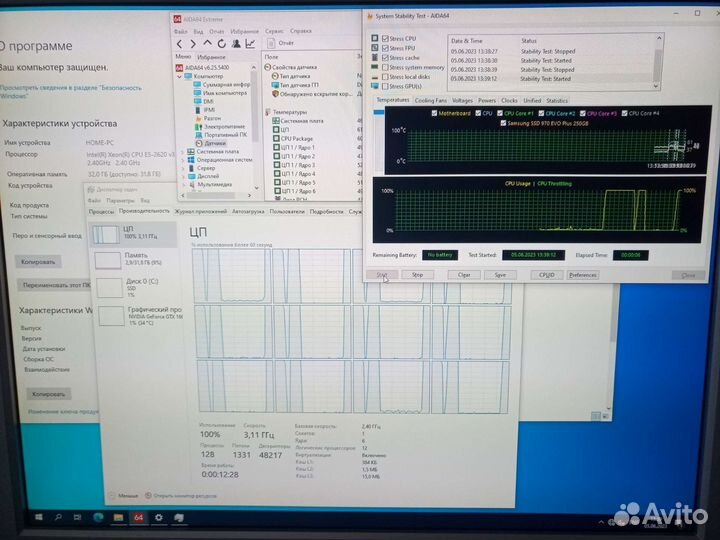Viewport: 720px width, 540px height.
Task: Uncheck Stress cache option
Action: 385,57
